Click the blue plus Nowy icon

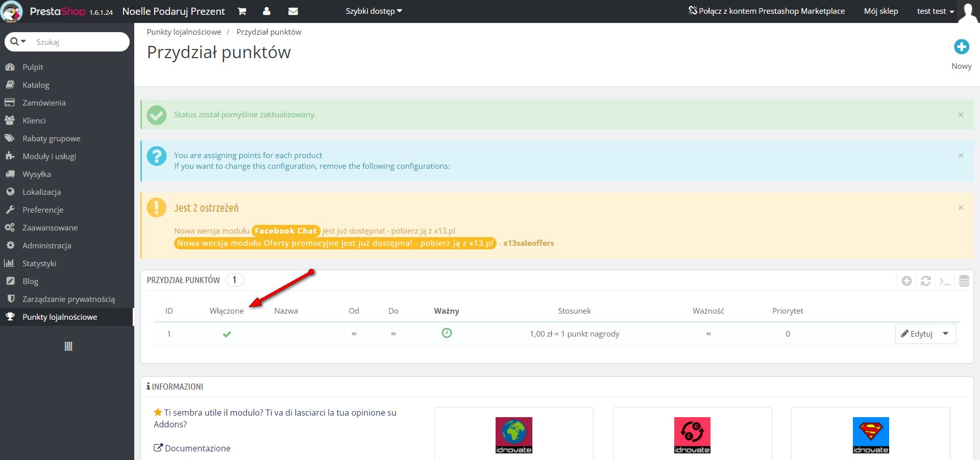[962, 47]
